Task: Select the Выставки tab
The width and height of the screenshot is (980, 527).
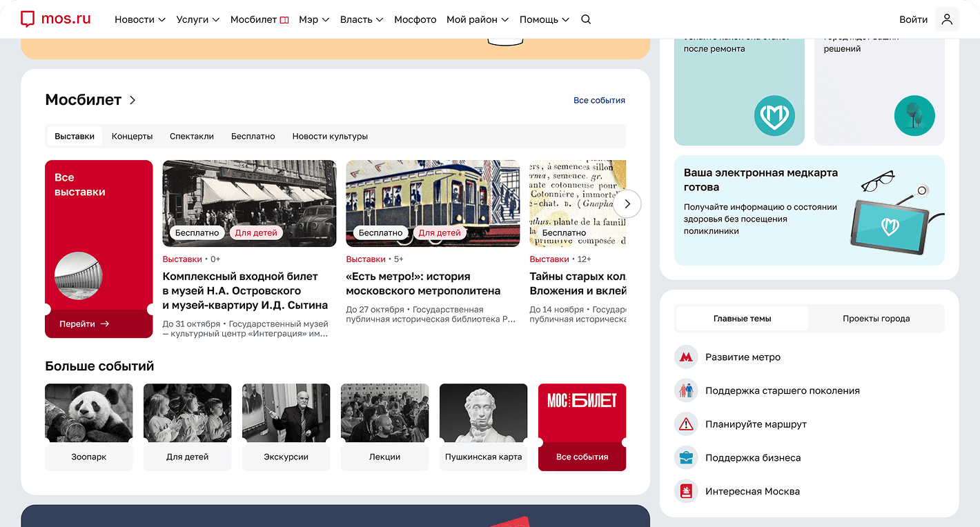Action: point(75,136)
